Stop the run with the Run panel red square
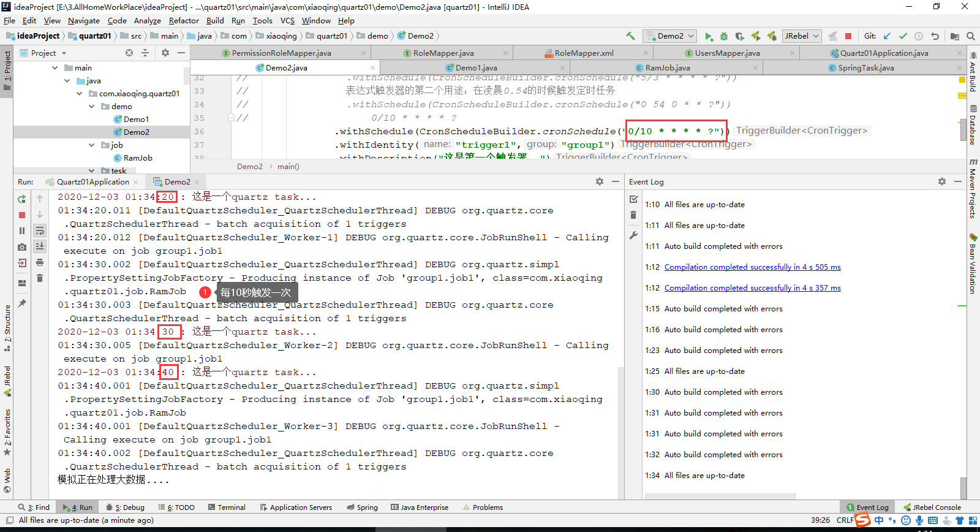Screen dimensions: 980x532 (x=22, y=215)
